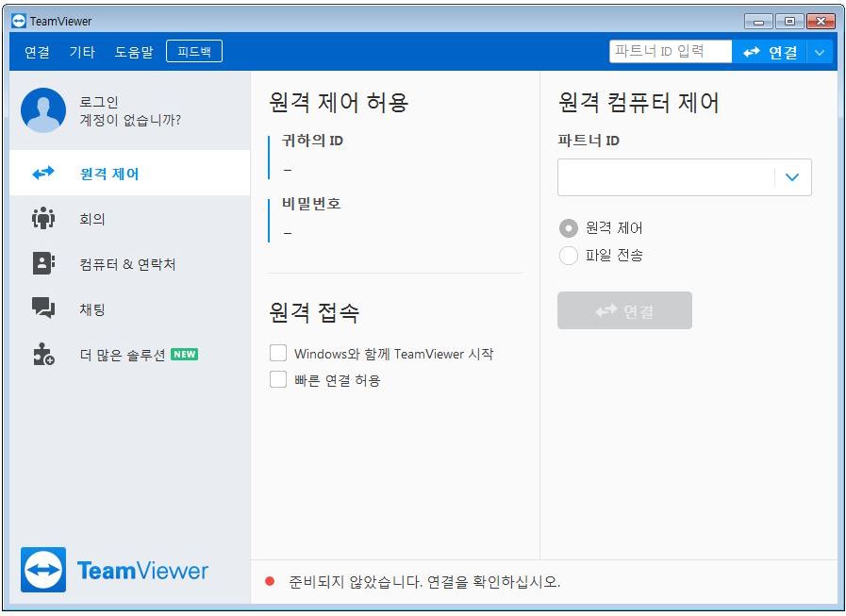846x616 pixels.
Task: Select the 파일 전송 radio button
Action: coord(568,256)
